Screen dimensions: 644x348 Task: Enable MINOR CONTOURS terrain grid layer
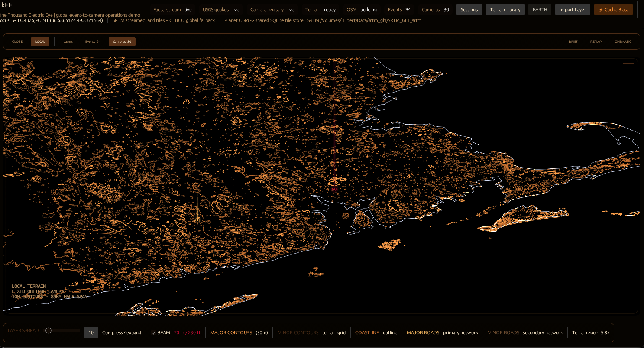coord(311,333)
